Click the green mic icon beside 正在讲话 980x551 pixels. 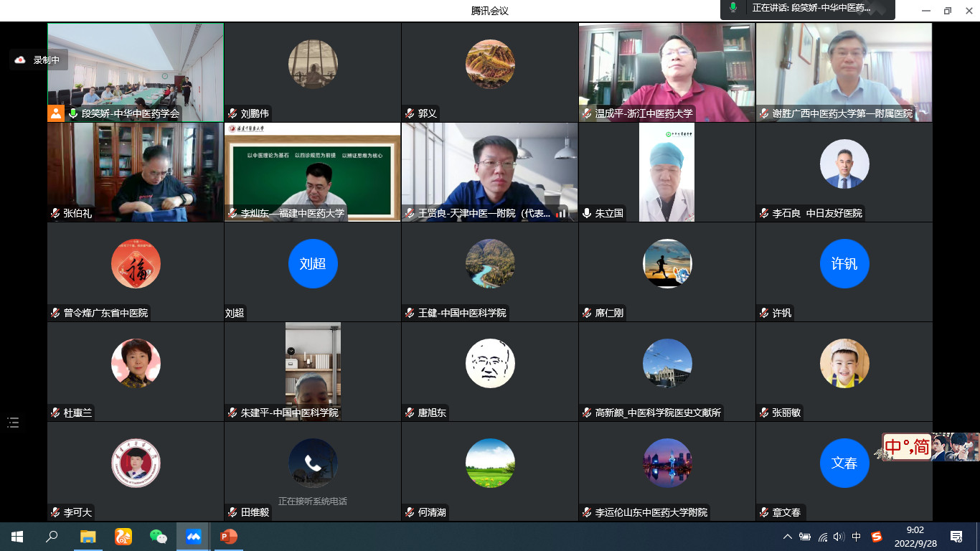point(733,8)
